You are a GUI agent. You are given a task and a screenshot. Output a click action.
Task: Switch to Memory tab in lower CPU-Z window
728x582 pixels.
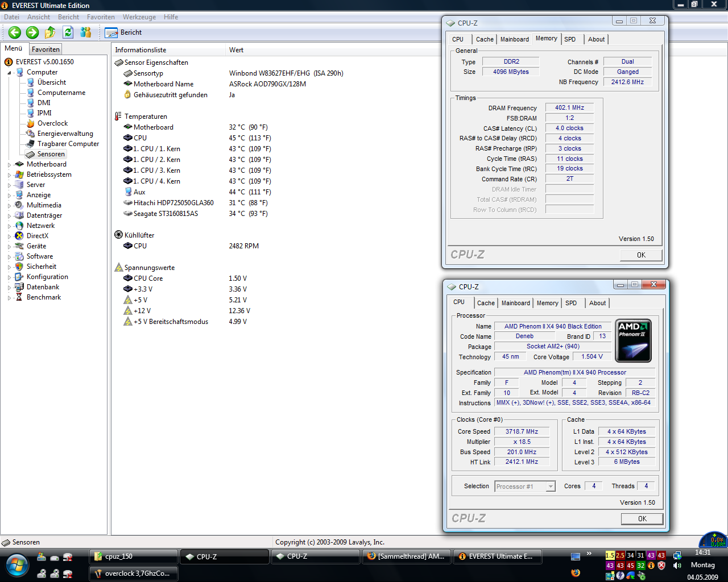coord(548,303)
